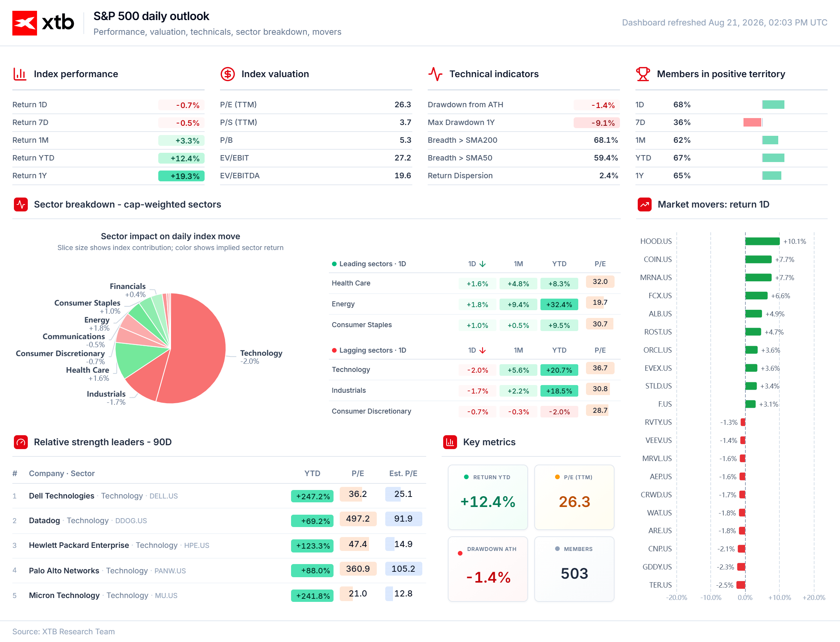840x642 pixels.
Task: Open the Drawdown ATH key metric card
Action: coord(488,569)
